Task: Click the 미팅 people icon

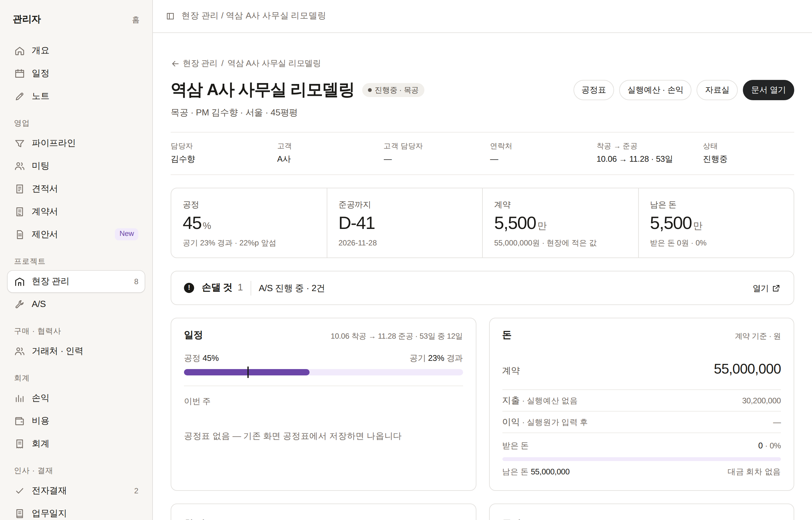Action: click(x=20, y=166)
